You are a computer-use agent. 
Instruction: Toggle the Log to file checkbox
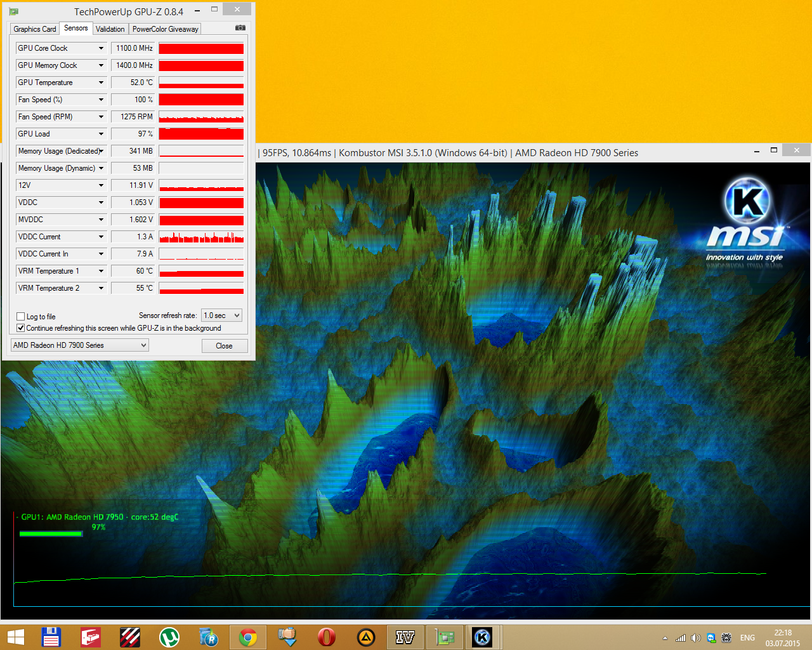click(21, 317)
